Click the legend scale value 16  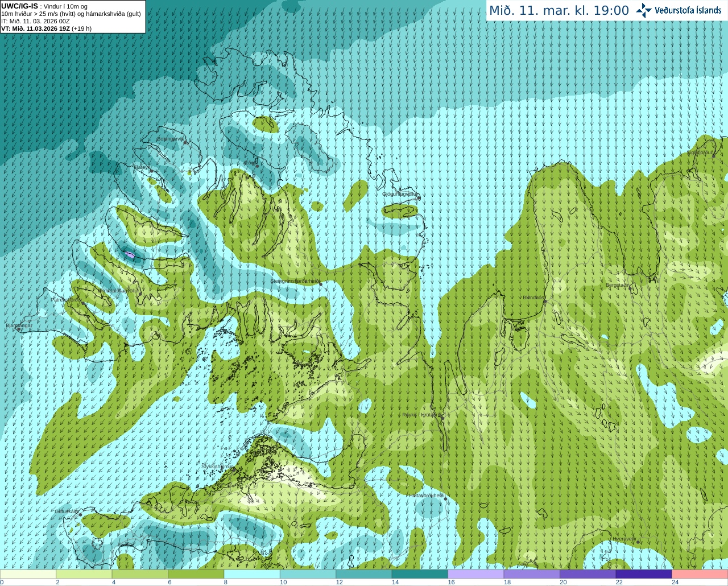coord(451,582)
